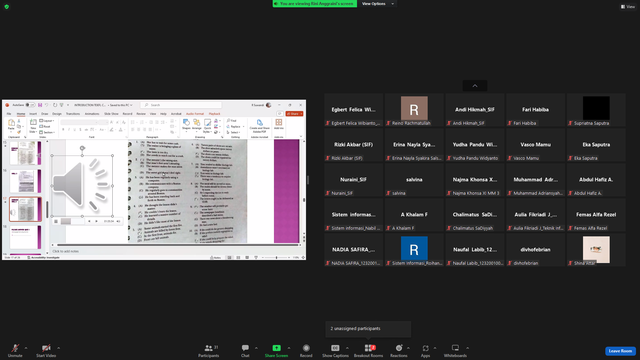
Task: Turn on Show Captions
Action: pyautogui.click(x=335, y=351)
